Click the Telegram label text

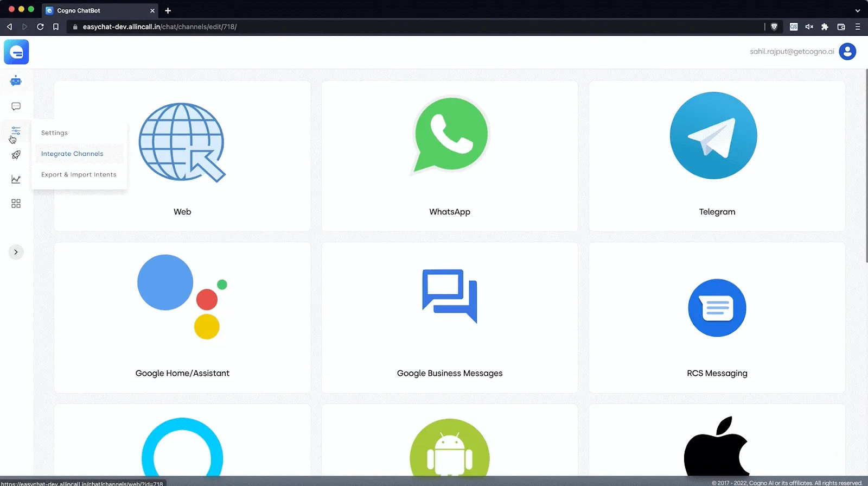[x=717, y=212]
